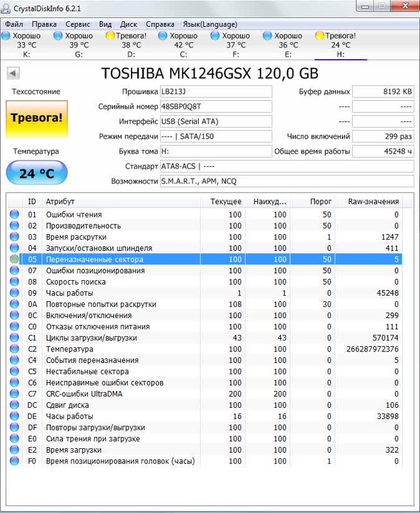Click status icon for F0 Время позиционирования головок
Screen dimensions: 420x513
click(14, 460)
